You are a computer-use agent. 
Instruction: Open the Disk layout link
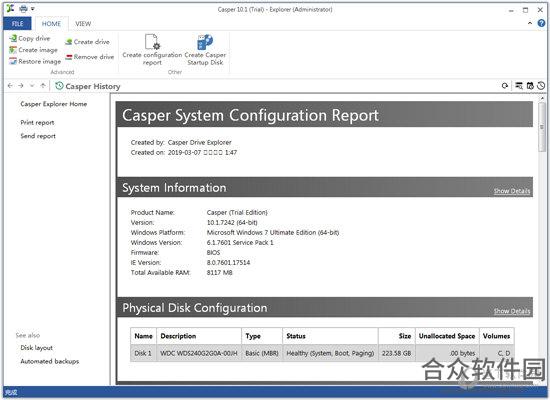(36, 348)
